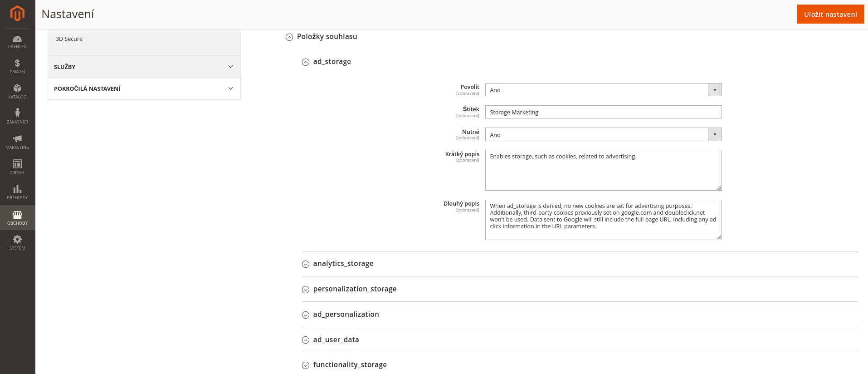The width and height of the screenshot is (868, 374).
Task: Click the Magento logo icon
Action: pyautogui.click(x=17, y=14)
